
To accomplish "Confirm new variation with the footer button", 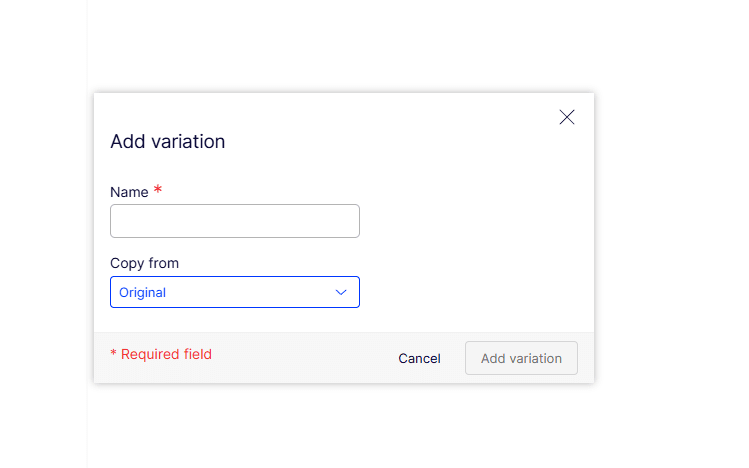I will (x=521, y=358).
